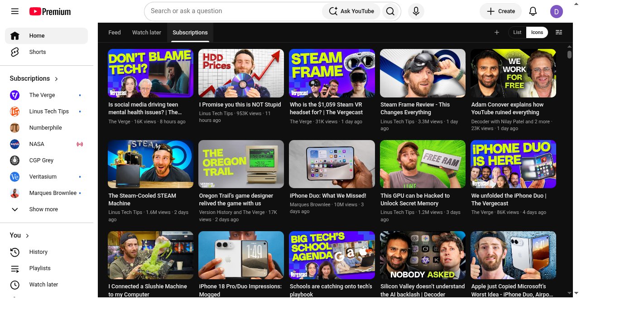Open the 'iPhone Duo Is Here' thumbnail
This screenshot has width=644, height=330.
[x=513, y=164]
